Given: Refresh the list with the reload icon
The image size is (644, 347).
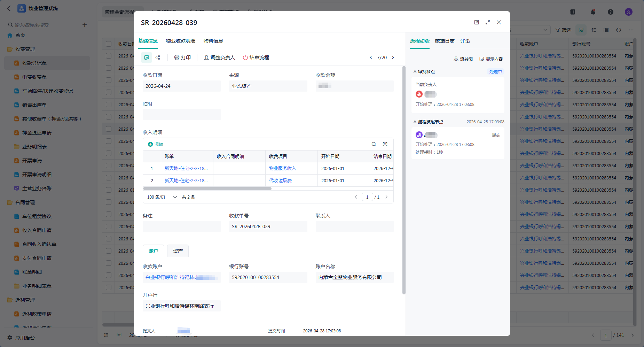Looking at the screenshot, I should coord(619,30).
